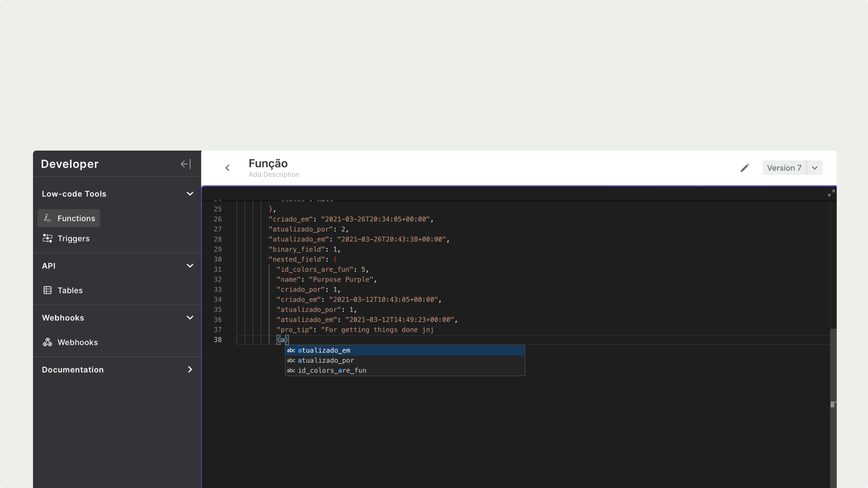The width and height of the screenshot is (868, 488).
Task: Click the Functions icon in sidebar
Action: (47, 218)
